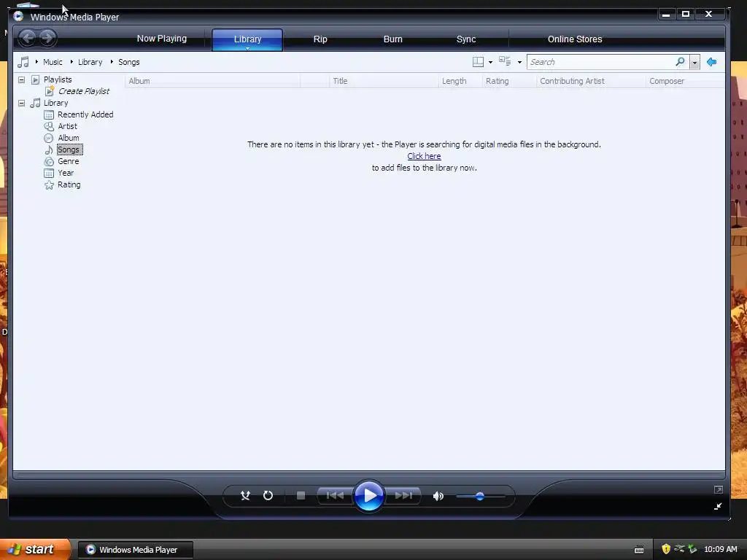Open the Layout Options dropdown arrow
The image size is (747, 560).
(x=491, y=63)
